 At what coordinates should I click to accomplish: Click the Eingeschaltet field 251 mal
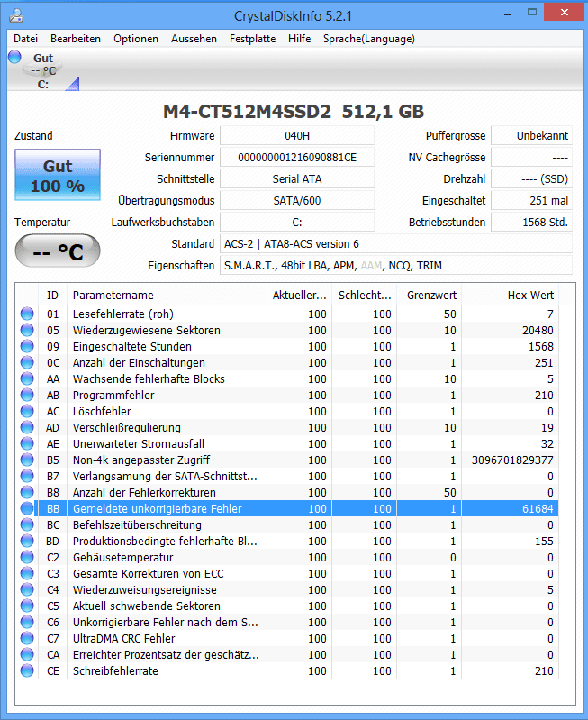pos(531,201)
